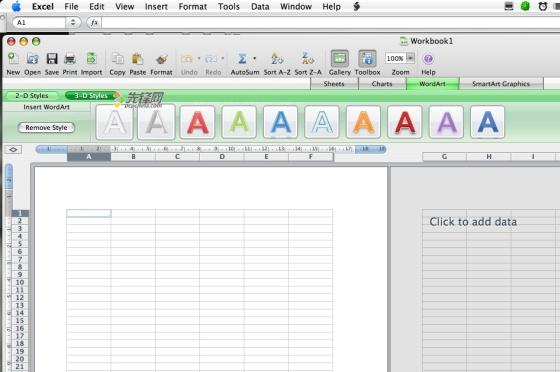The width and height of the screenshot is (560, 372).
Task: Click the A1 Name Box field
Action: pos(39,22)
